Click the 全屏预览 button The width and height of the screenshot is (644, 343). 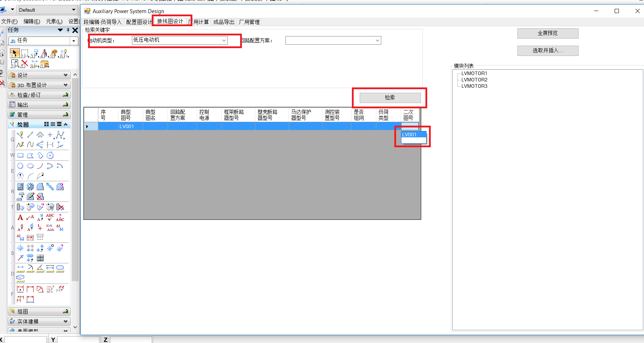coord(548,33)
